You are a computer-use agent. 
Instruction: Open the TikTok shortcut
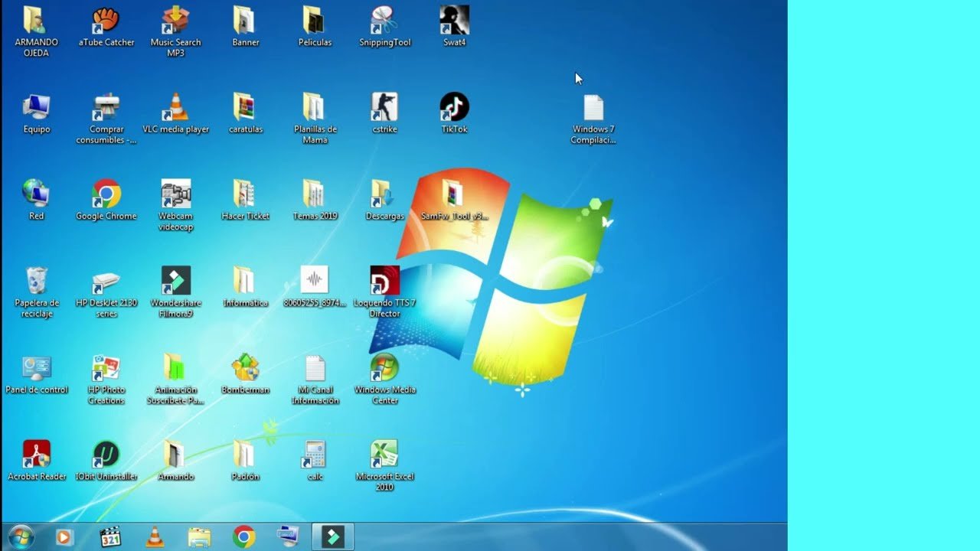[x=454, y=113]
